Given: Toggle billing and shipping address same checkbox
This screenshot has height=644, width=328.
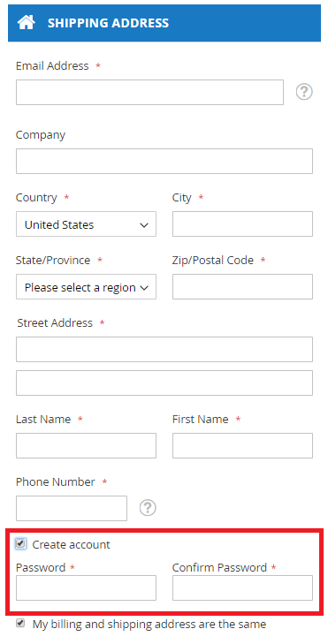Looking at the screenshot, I should coord(20,624).
